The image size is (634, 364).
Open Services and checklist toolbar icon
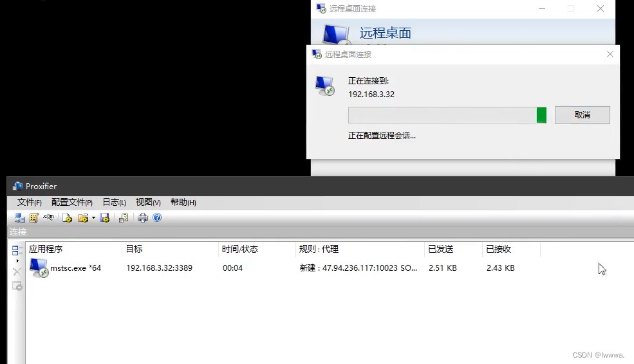click(x=124, y=218)
